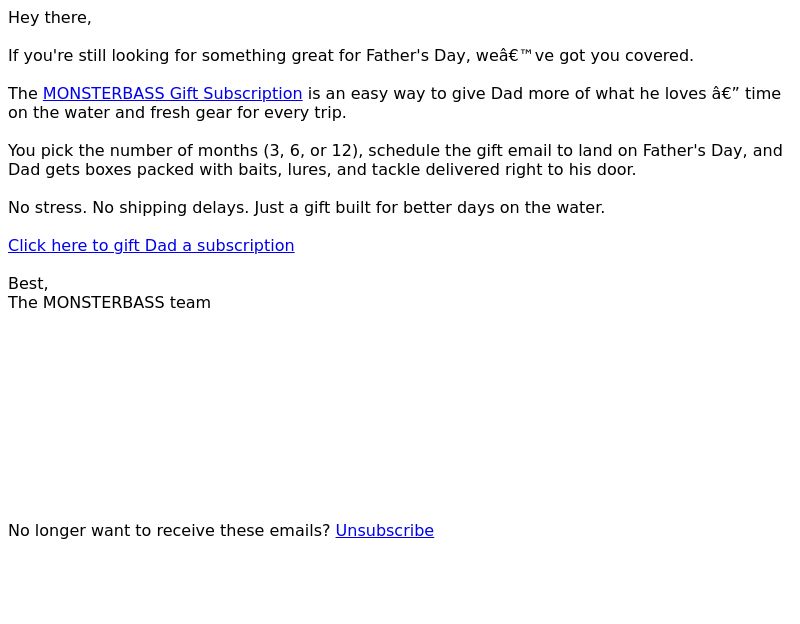The image size is (800, 624).
Task: Click the 'on the water and fresh gear' line
Action: (177, 113)
